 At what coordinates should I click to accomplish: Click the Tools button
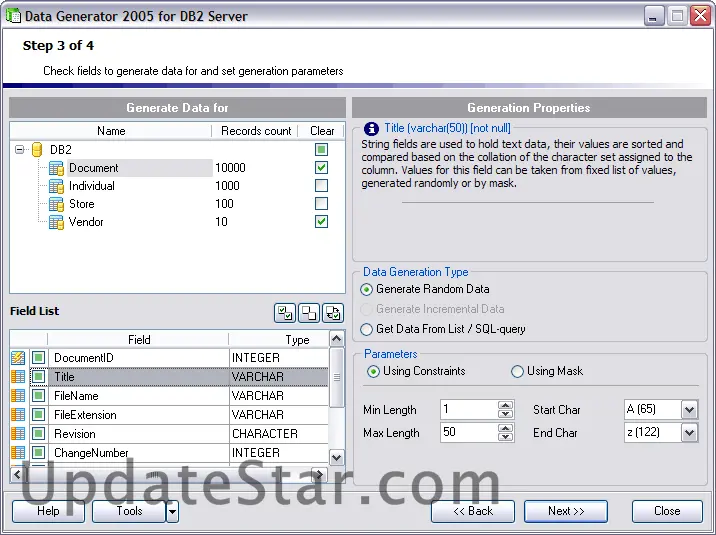click(x=129, y=511)
